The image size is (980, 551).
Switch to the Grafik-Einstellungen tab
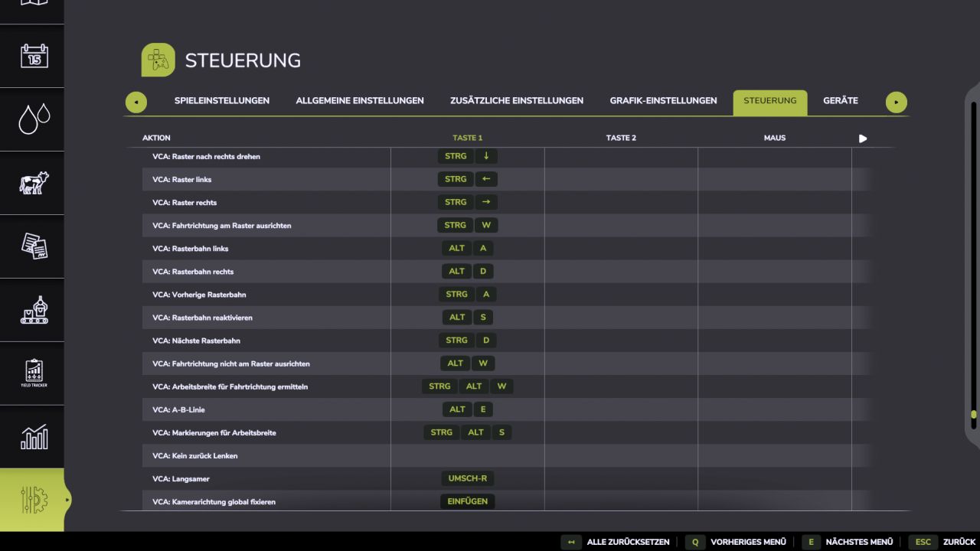point(664,101)
